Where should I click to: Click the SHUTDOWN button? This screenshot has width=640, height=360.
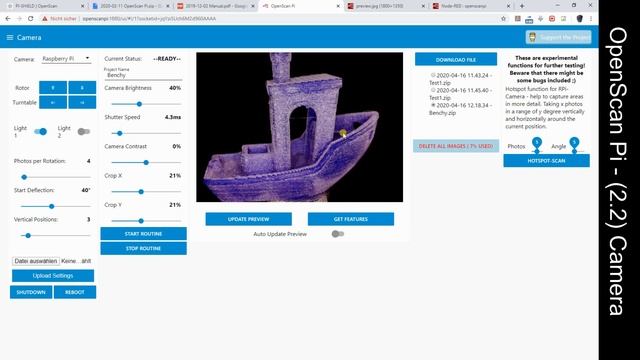31,292
